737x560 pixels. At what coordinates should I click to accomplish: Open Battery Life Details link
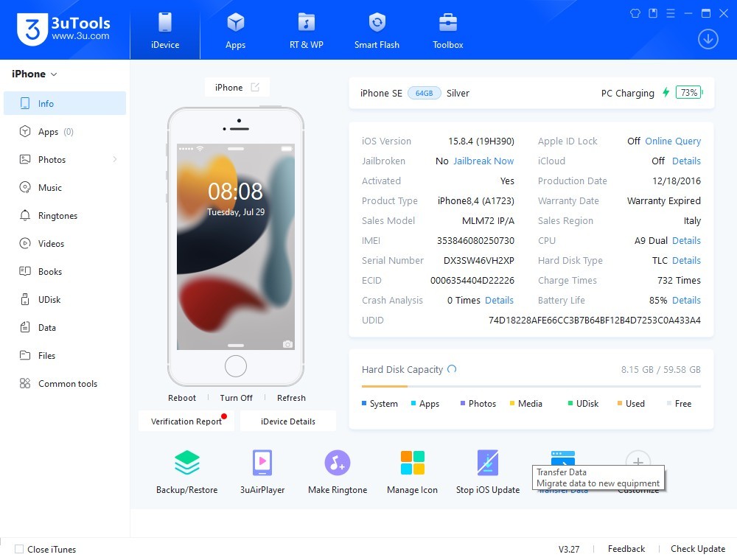point(686,300)
